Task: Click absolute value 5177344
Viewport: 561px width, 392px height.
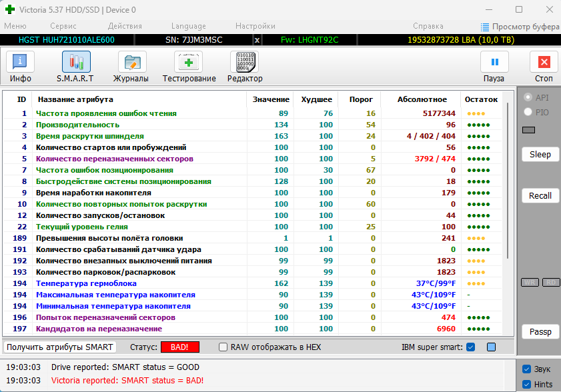Action: 439,113
